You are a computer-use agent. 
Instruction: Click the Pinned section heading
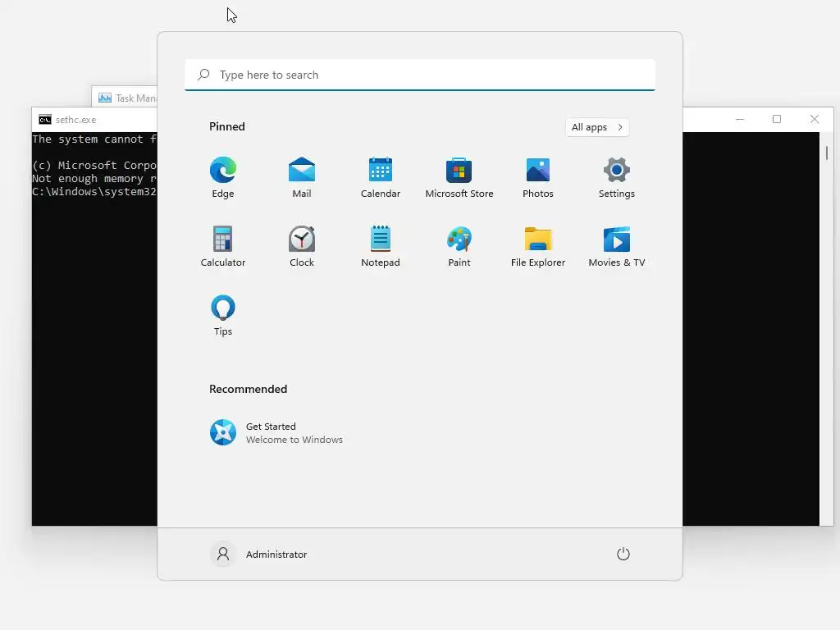point(227,126)
